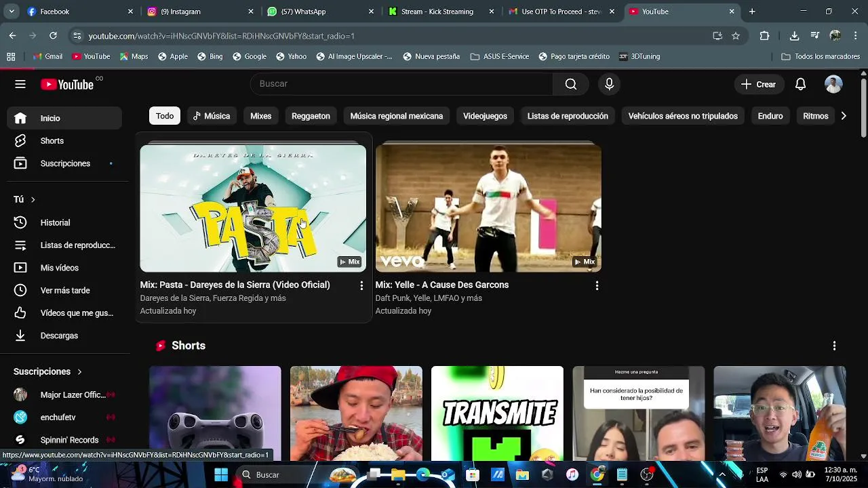
Task: Open options for Mix Pasta video
Action: [x=361, y=286]
